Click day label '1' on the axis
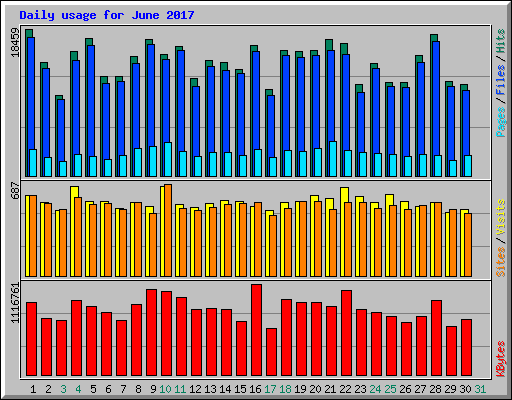Screen dimensions: 512x400 pyautogui.click(x=33, y=389)
